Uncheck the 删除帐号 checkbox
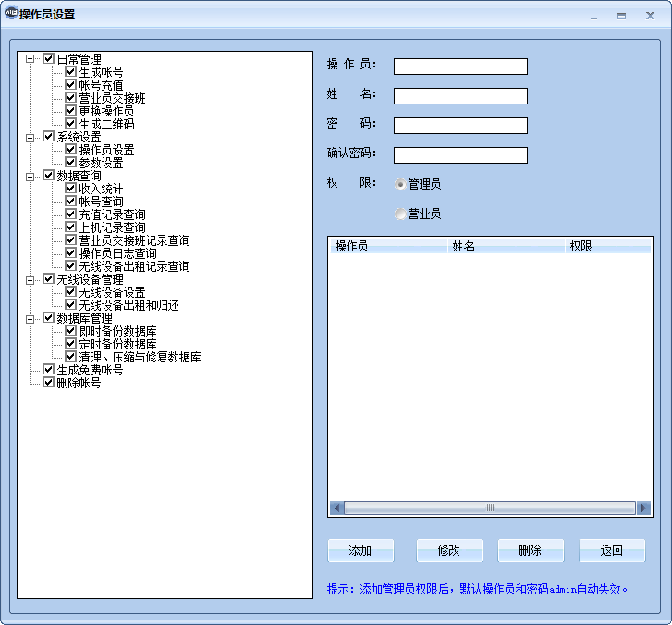 (x=48, y=383)
